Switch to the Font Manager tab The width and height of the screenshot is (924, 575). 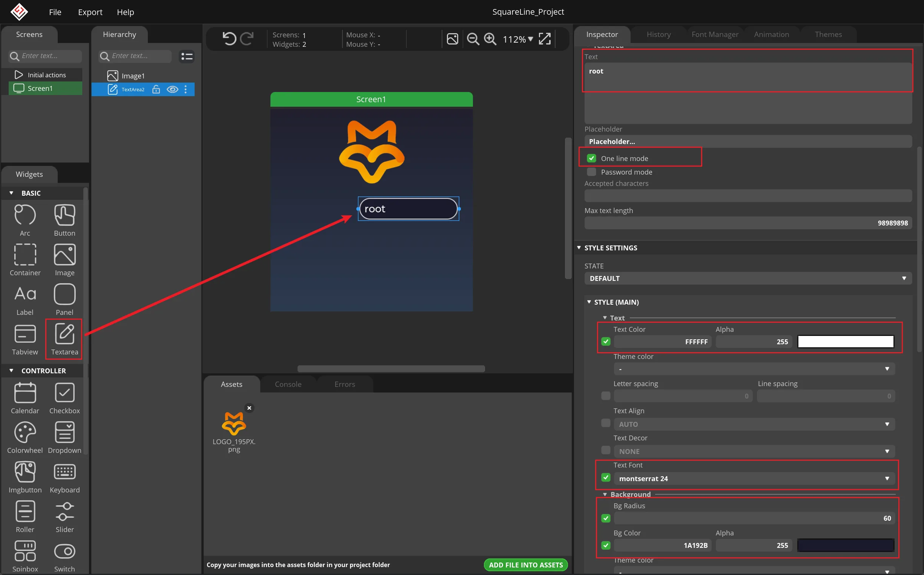pyautogui.click(x=715, y=35)
